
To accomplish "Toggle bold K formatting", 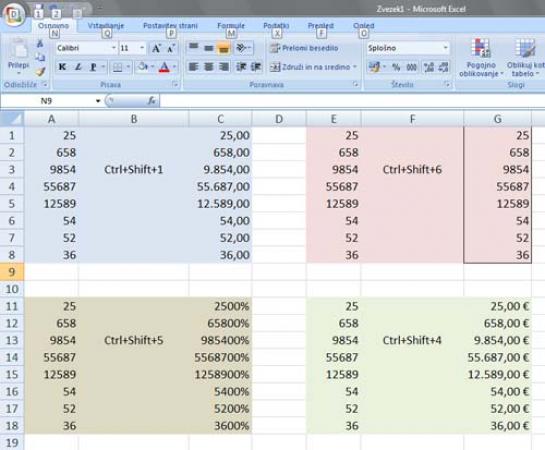I will click(x=63, y=67).
